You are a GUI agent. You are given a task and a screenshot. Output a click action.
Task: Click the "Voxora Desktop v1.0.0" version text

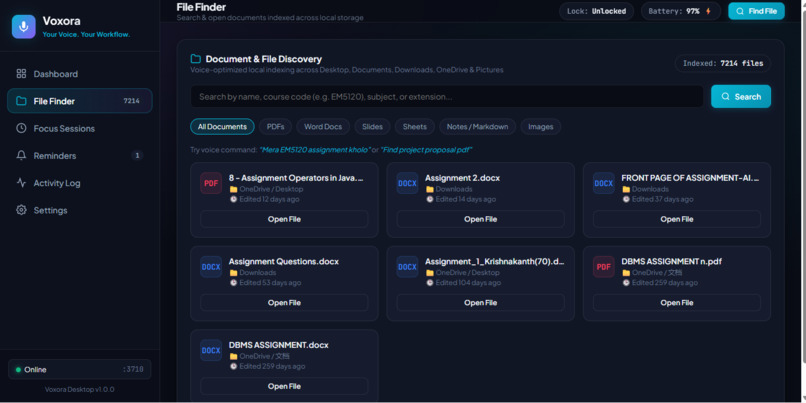[80, 389]
